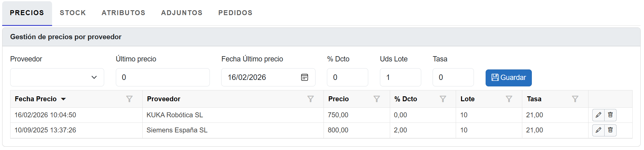
Task: Delete the KUKA Robótica SL price row
Action: [610, 115]
